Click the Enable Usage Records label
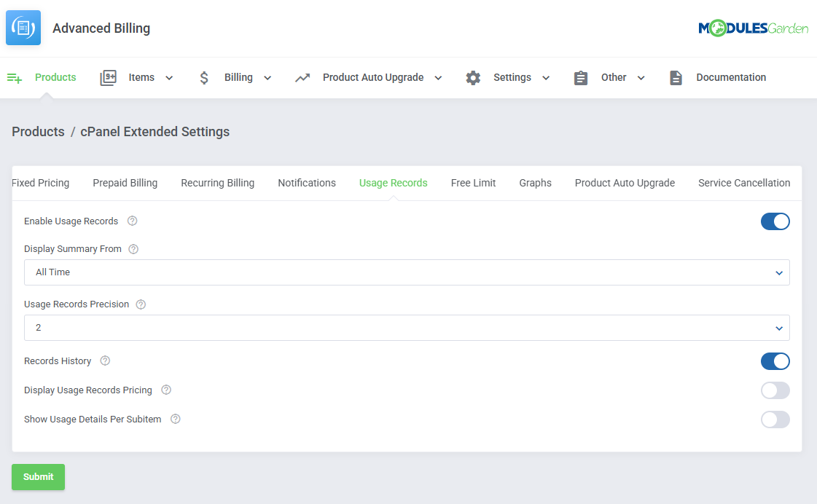Viewport: 817px width, 504px height. click(71, 221)
